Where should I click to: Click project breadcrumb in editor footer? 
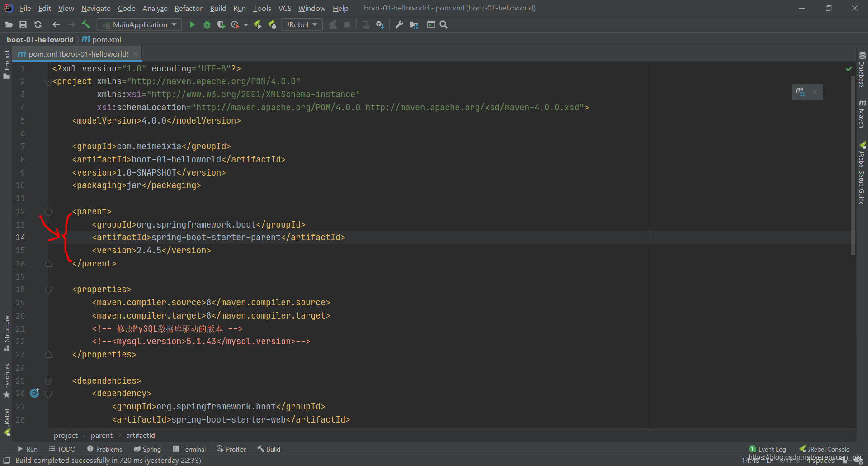tap(66, 435)
